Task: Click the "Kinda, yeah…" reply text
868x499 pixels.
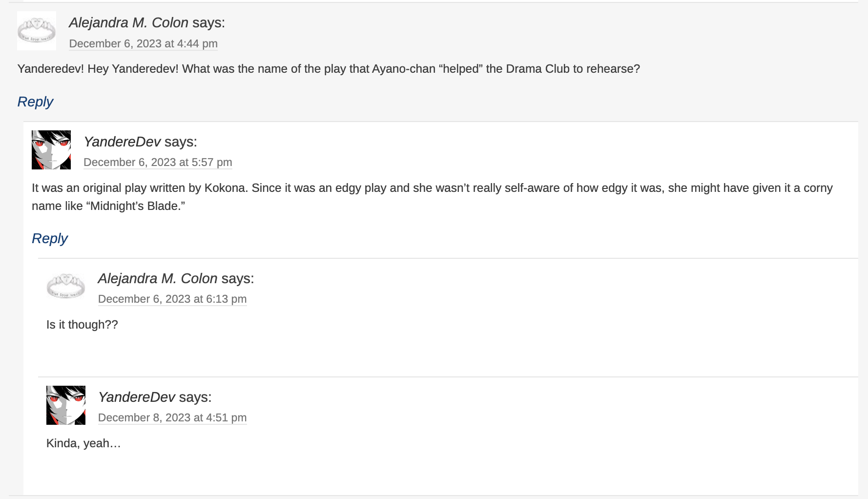Action: pyautogui.click(x=83, y=443)
